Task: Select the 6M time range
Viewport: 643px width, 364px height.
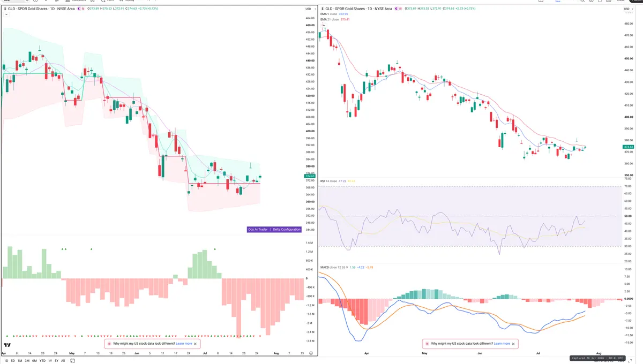Action: pyautogui.click(x=34, y=361)
